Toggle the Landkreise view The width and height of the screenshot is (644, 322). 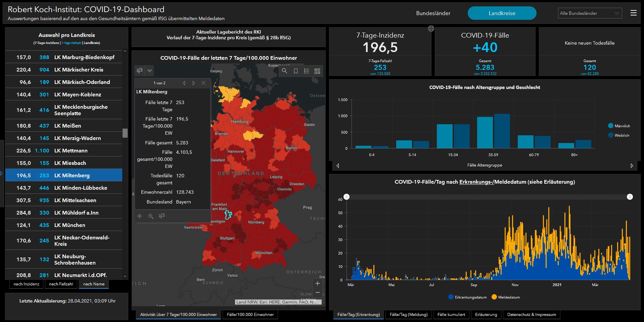(502, 13)
